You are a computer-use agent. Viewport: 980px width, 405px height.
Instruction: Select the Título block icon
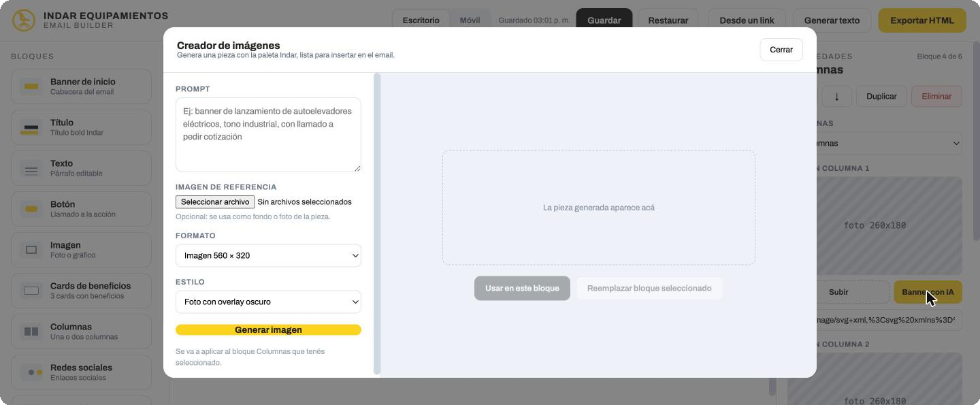pos(31,127)
